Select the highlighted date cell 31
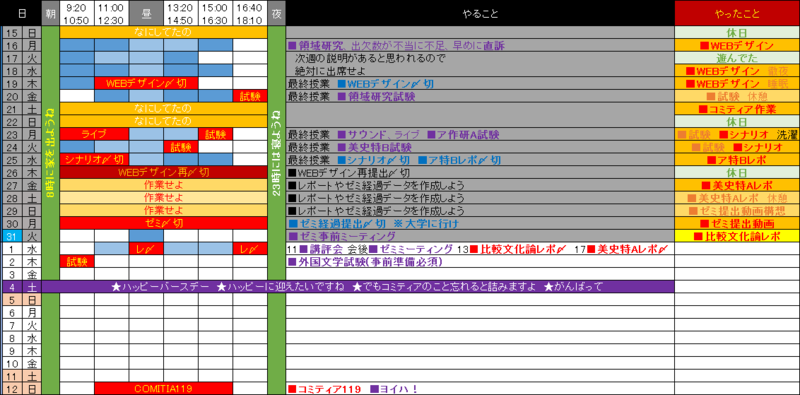800x395 pixels. pos(12,236)
